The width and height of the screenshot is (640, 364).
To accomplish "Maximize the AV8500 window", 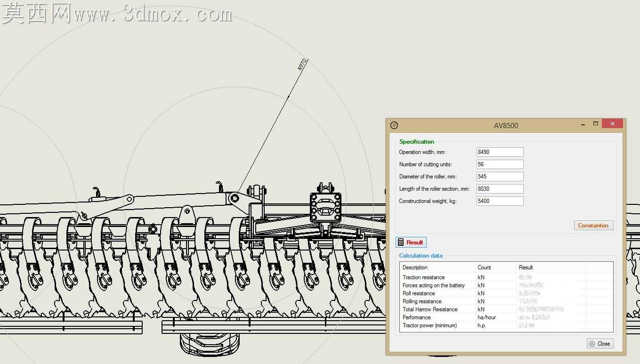I will pos(596,124).
